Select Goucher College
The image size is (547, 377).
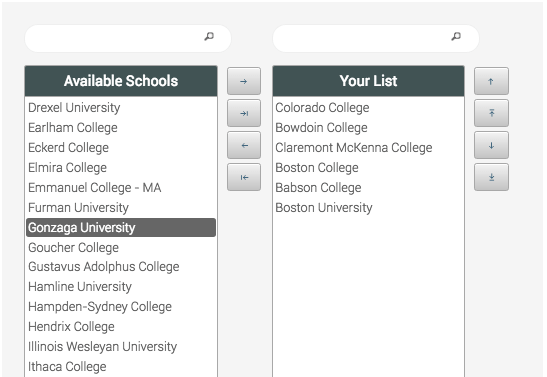(121, 248)
